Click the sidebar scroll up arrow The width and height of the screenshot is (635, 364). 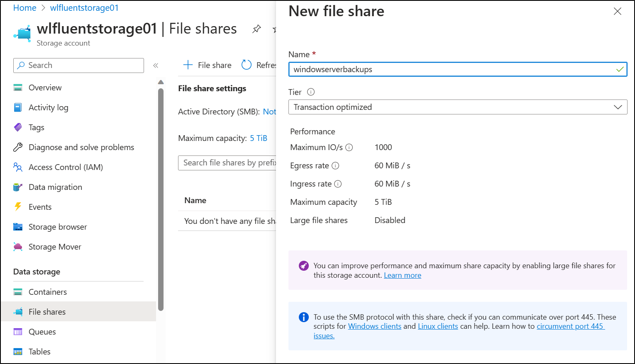161,82
